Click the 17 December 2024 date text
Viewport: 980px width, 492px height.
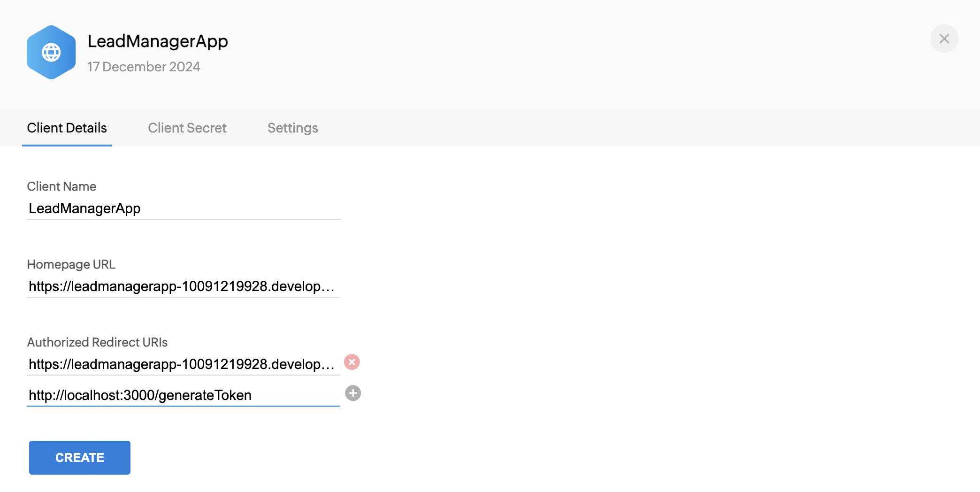click(144, 67)
